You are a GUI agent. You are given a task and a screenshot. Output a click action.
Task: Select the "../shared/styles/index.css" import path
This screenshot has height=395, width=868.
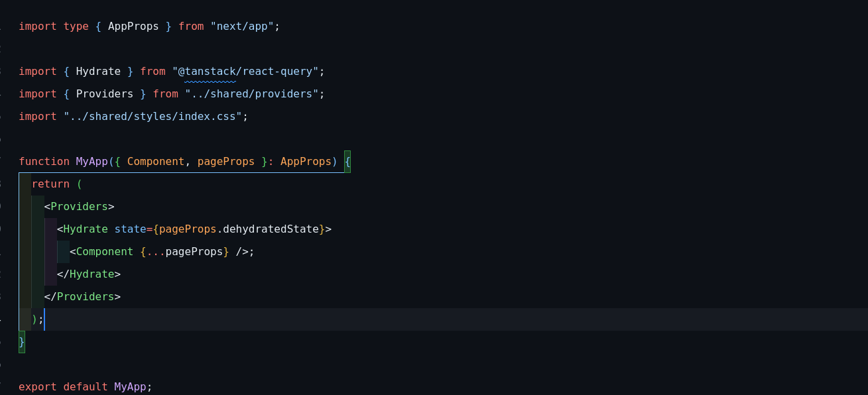coord(153,117)
